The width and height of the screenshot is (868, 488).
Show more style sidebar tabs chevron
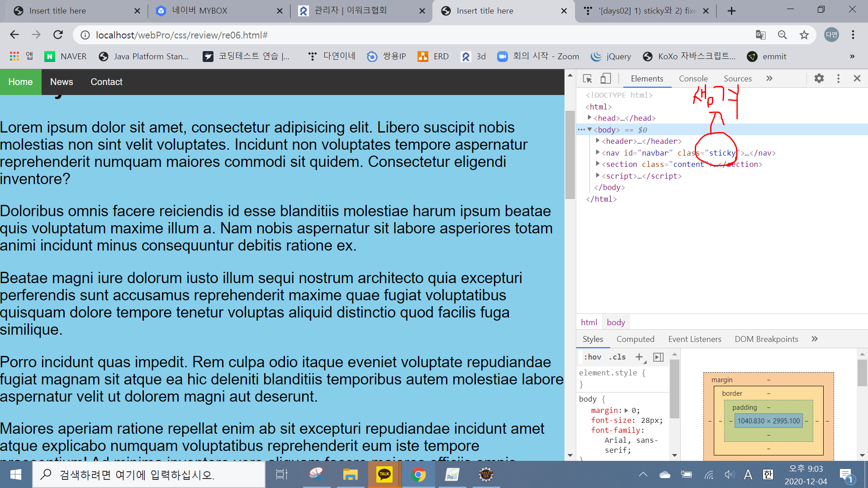[x=815, y=339]
